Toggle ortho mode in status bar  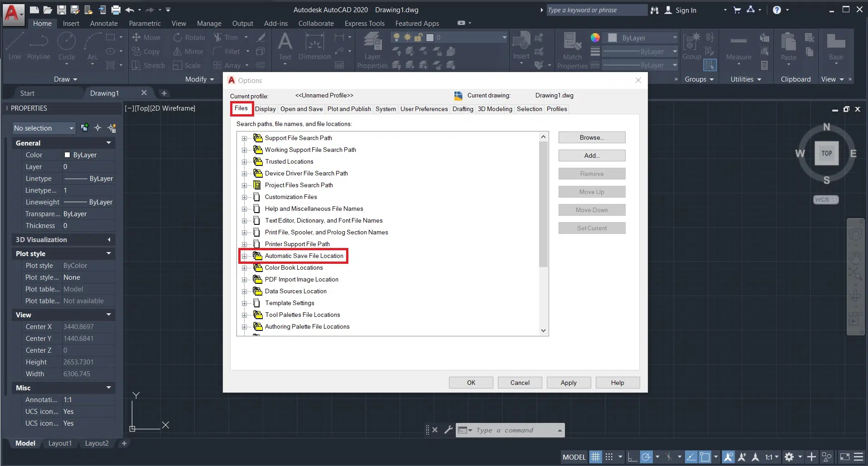(632, 457)
